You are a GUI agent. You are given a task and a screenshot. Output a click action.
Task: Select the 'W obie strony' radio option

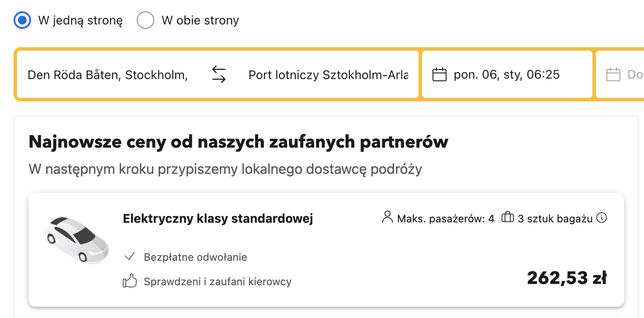[x=145, y=20]
